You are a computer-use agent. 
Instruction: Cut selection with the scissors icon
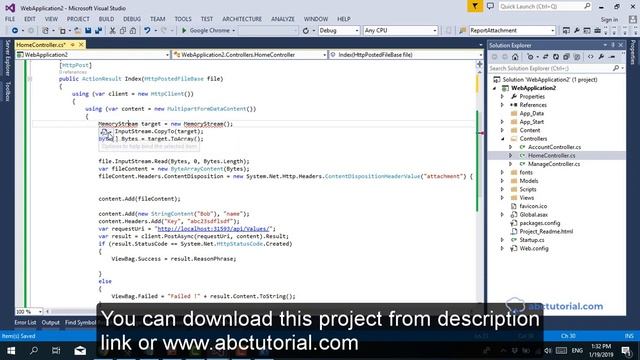(112, 31)
